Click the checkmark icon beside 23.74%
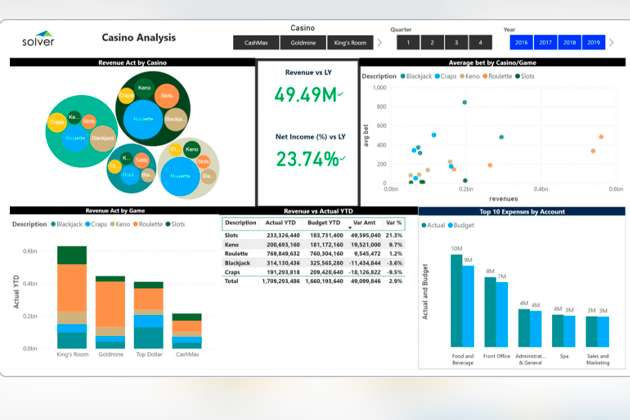Image resolution: width=630 pixels, height=420 pixels. tap(342, 158)
